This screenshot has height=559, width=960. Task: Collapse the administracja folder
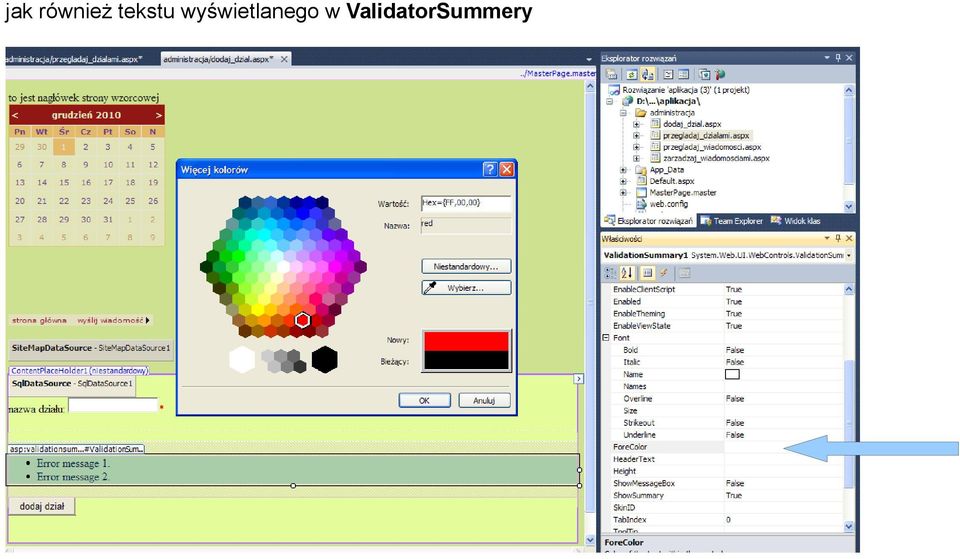pyautogui.click(x=623, y=113)
